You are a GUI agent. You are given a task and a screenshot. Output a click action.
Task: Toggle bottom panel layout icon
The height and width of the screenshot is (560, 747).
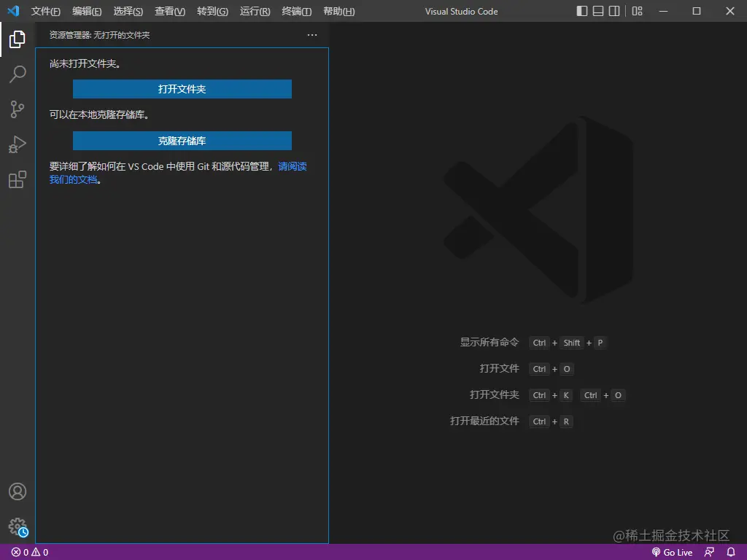pos(598,11)
